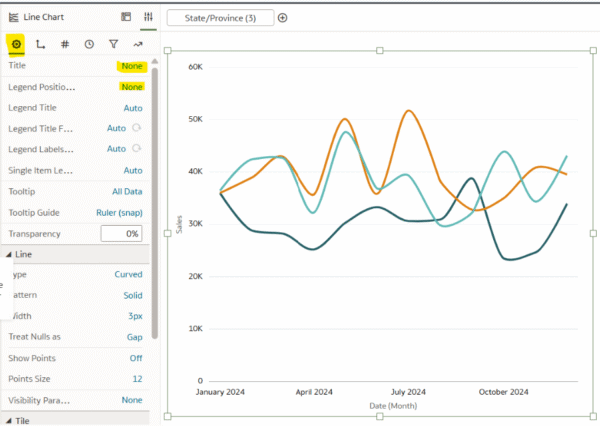Open the Values properties hash icon
Image resolution: width=600 pixels, height=426 pixels.
coord(65,44)
